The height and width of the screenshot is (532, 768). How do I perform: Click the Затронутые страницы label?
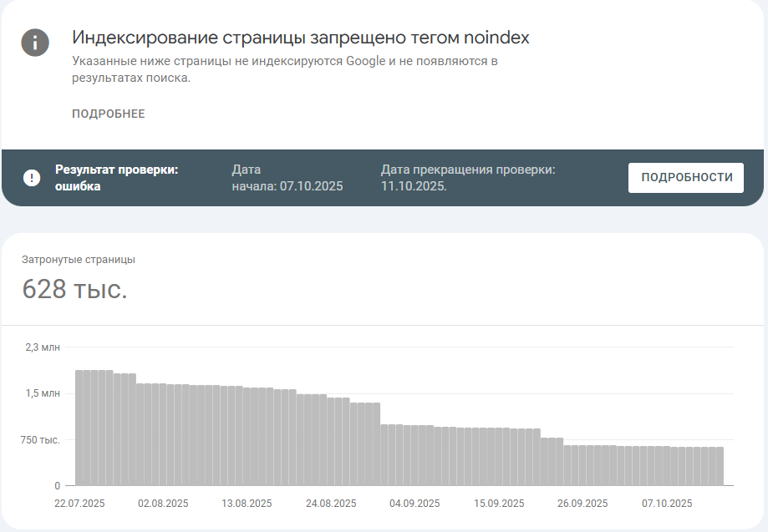tap(79, 260)
